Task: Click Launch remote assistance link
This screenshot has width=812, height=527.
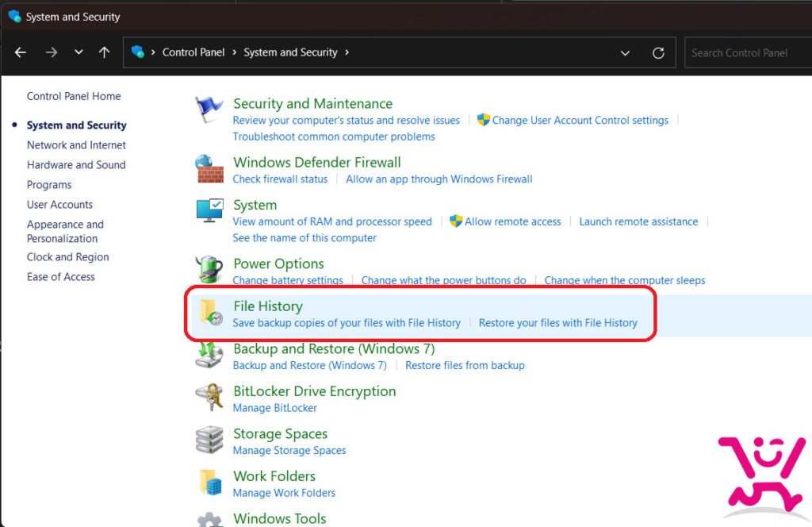Action: pyautogui.click(x=638, y=221)
